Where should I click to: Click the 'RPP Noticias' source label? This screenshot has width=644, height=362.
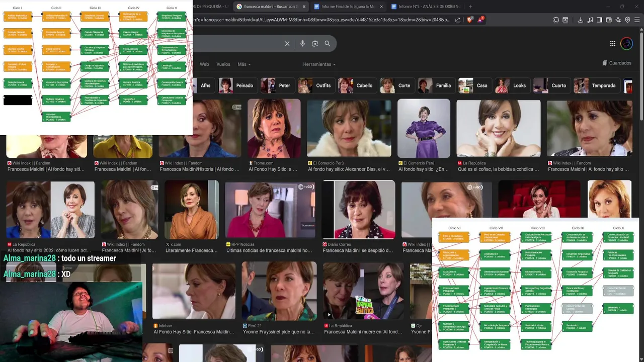pyautogui.click(x=243, y=244)
